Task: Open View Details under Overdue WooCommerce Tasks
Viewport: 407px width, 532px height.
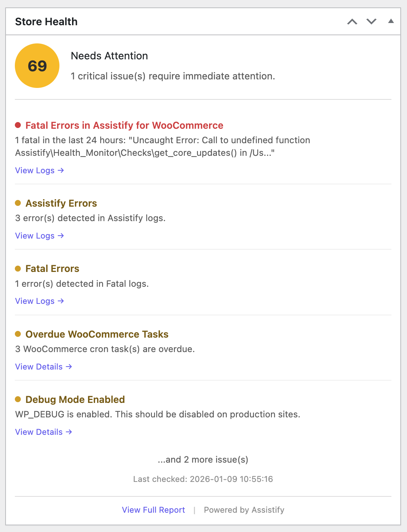Action: [x=39, y=367]
